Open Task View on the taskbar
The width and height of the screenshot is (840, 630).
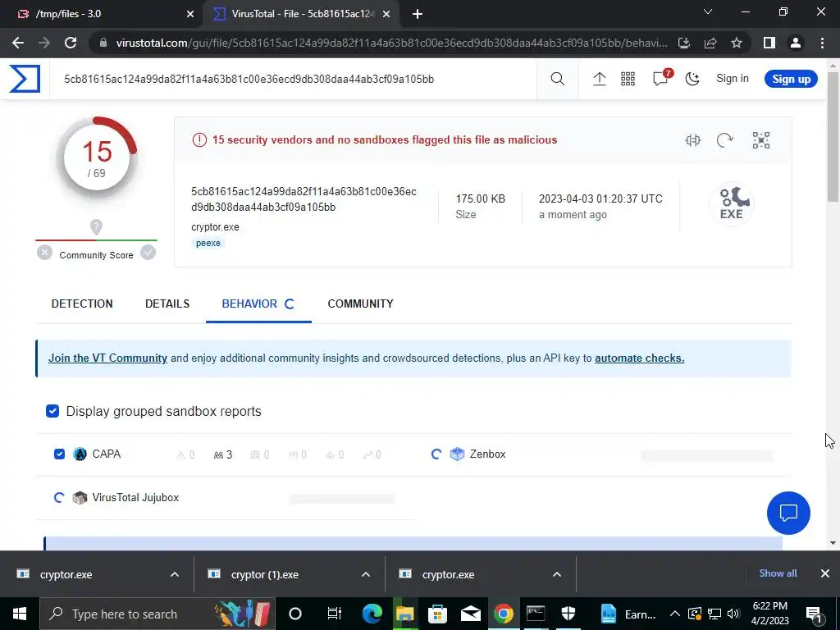click(x=335, y=614)
